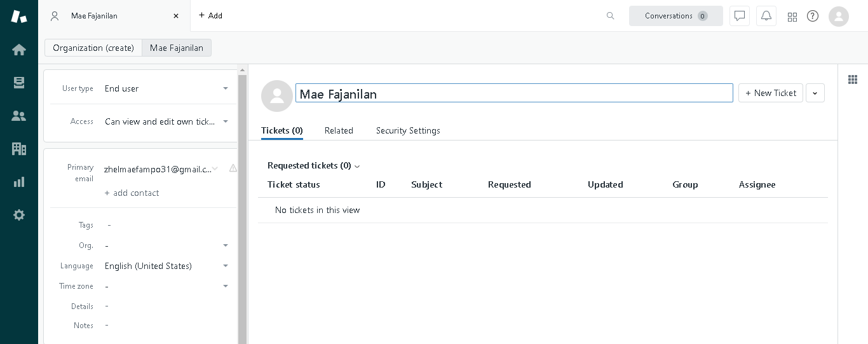Click the add contact link
The height and width of the screenshot is (344, 868).
click(x=132, y=193)
